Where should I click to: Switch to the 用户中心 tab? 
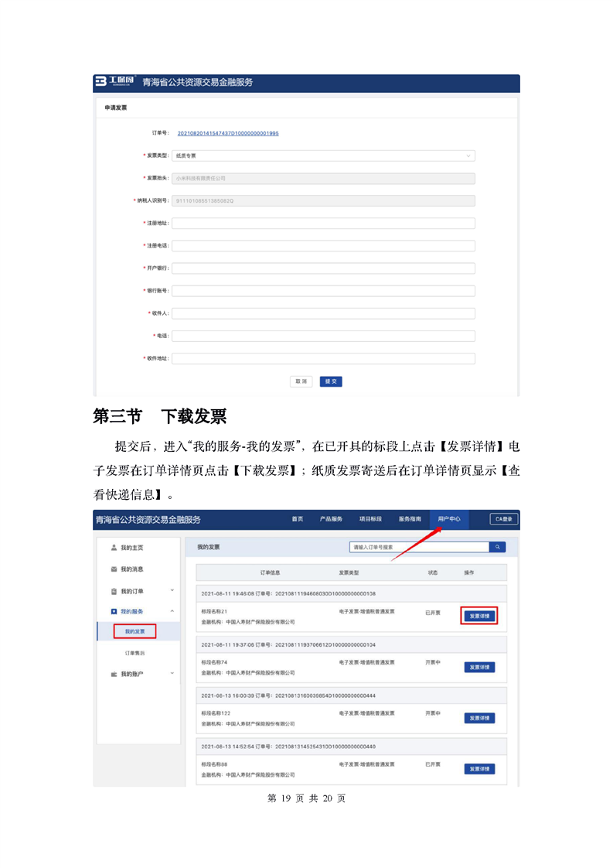[448, 519]
